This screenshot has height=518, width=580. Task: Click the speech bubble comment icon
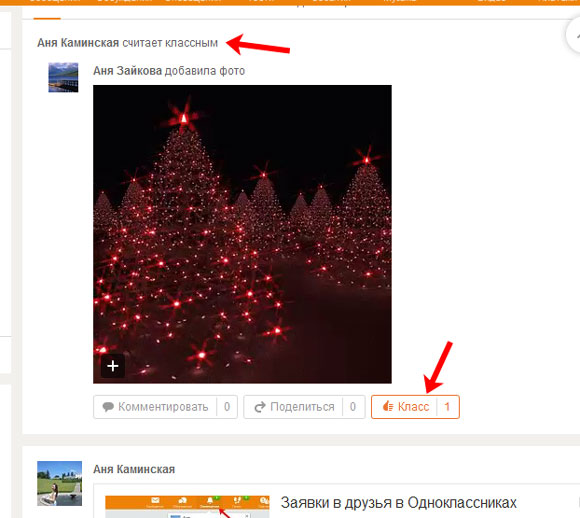coord(108,407)
